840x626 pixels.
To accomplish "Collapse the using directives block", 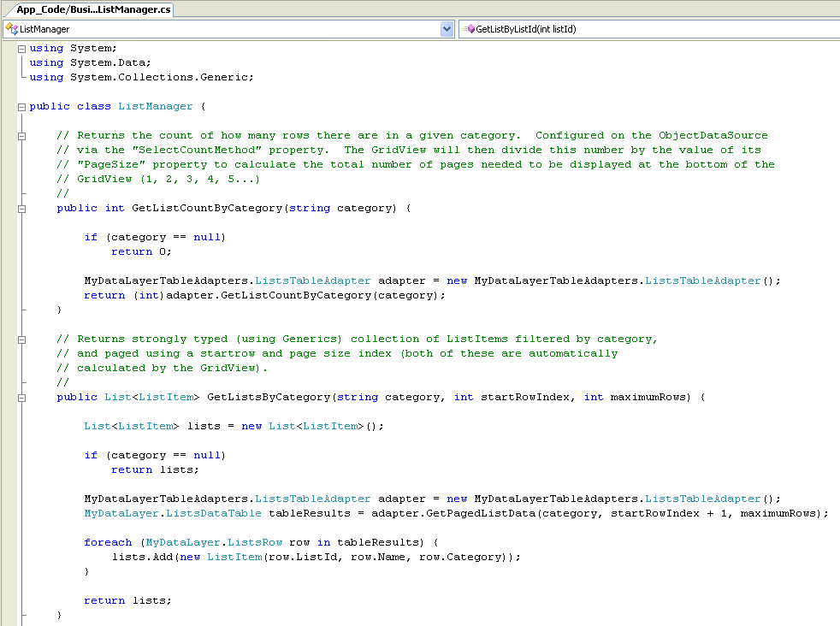I will 22,49.
